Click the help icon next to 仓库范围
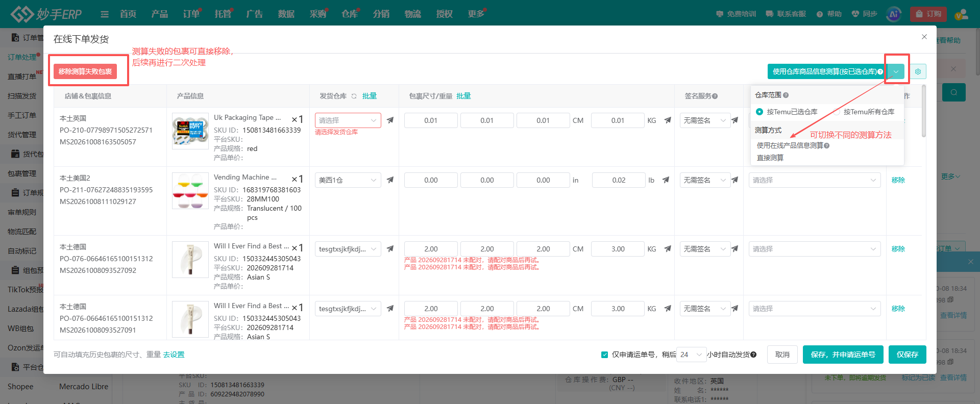980x404 pixels. [786, 95]
